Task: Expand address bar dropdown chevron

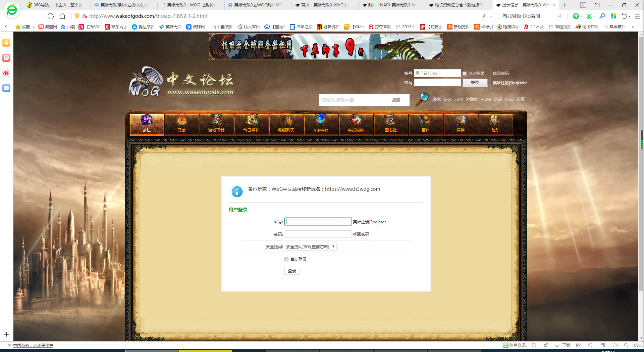Action: coord(491,16)
